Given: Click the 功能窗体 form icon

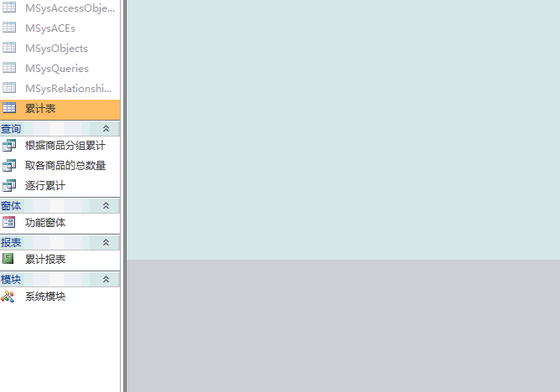Looking at the screenshot, I should click(x=9, y=222).
